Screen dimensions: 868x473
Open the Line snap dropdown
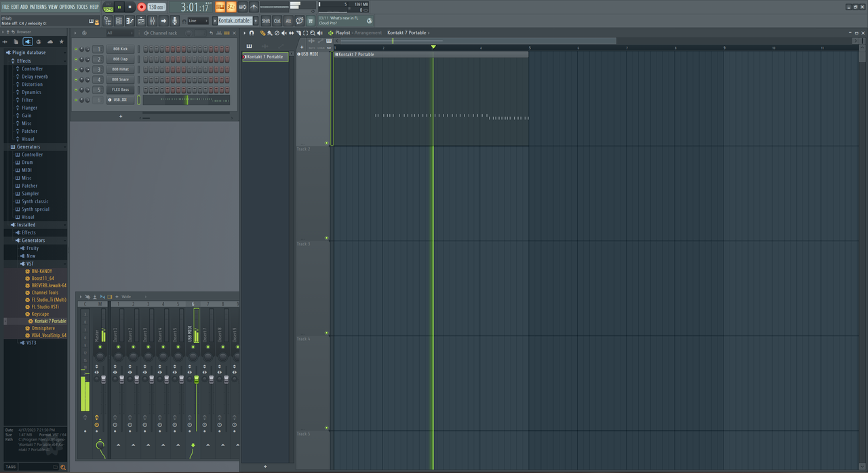(198, 21)
